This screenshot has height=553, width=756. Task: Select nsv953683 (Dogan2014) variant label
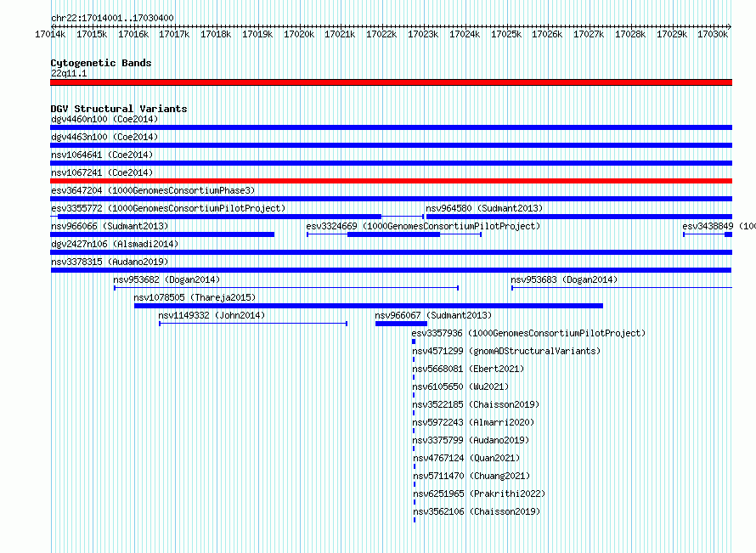564,279
